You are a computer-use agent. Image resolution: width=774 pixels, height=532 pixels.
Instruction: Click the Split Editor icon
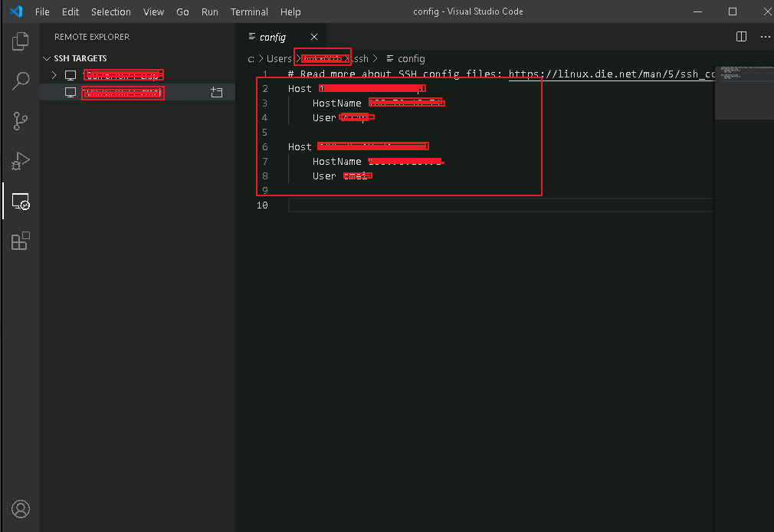coord(741,37)
